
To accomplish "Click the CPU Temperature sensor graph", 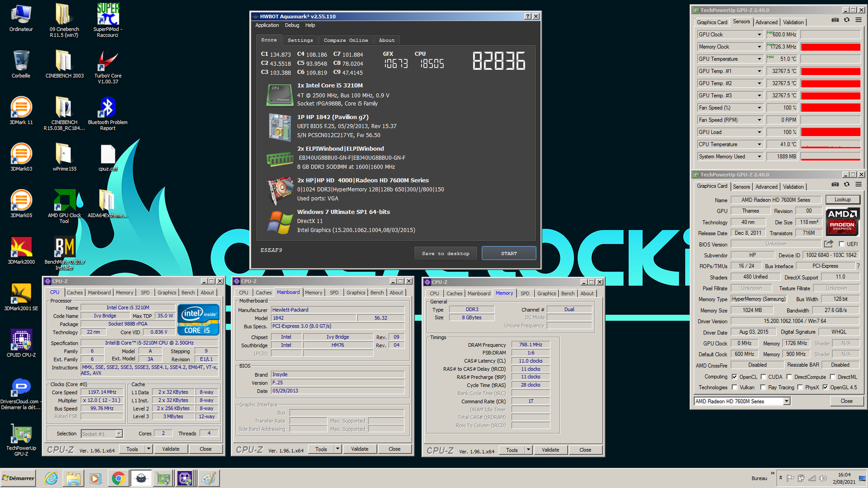I will pos(830,144).
